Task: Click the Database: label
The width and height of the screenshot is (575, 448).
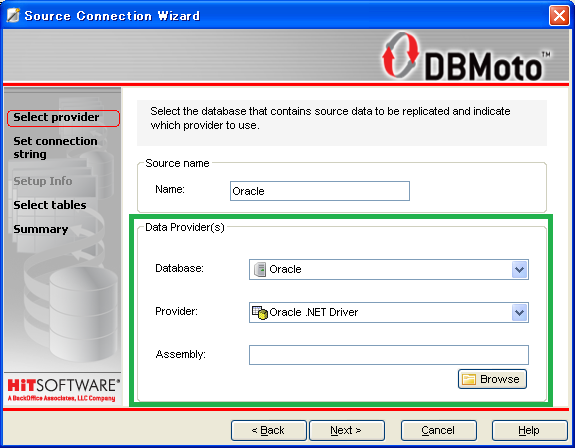Action: [x=179, y=268]
